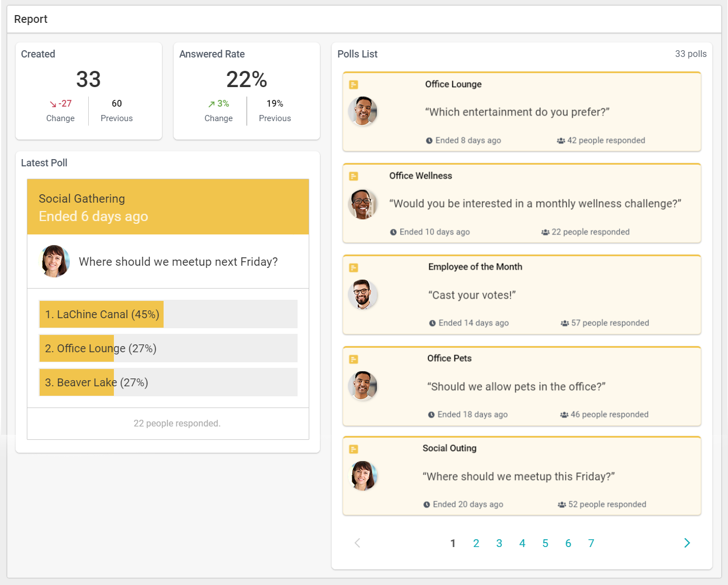Open the 'Should we allow pets in the office?' poll
The width and height of the screenshot is (728, 585).
point(516,387)
